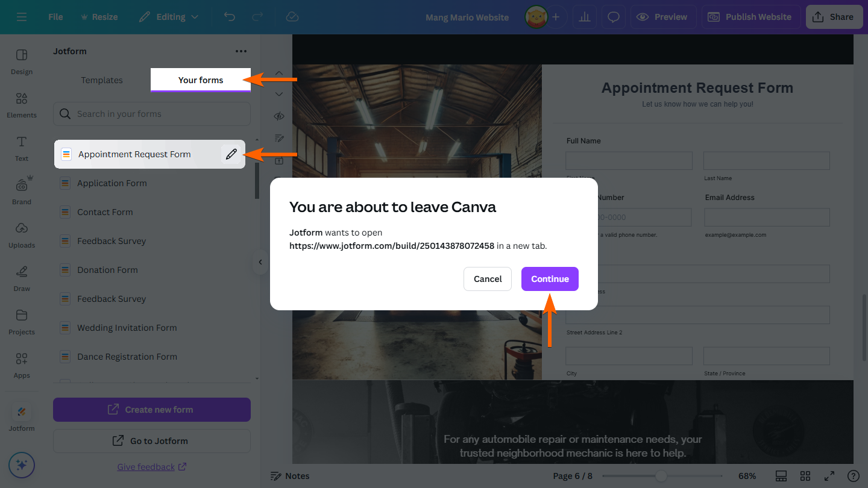Open the File menu

(x=55, y=17)
